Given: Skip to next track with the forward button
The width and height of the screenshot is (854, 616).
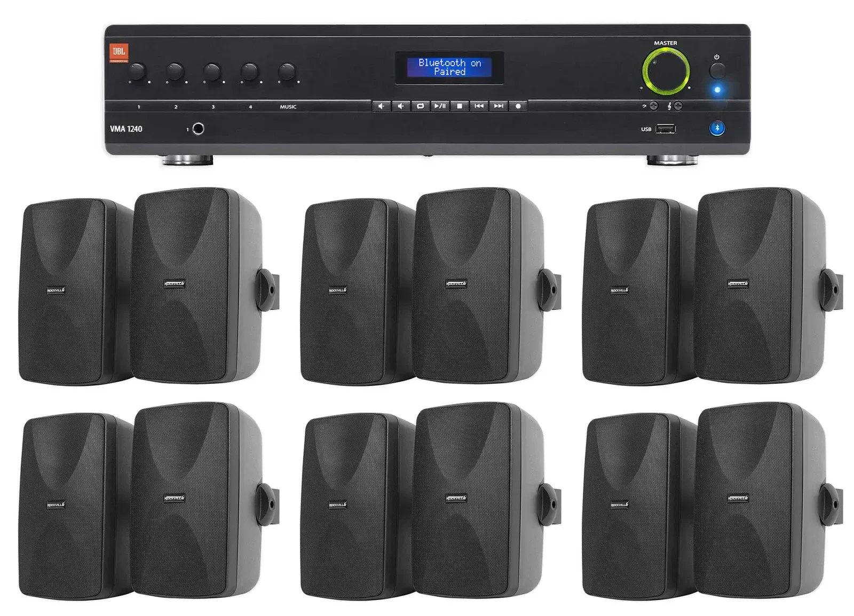Looking at the screenshot, I should tap(497, 106).
